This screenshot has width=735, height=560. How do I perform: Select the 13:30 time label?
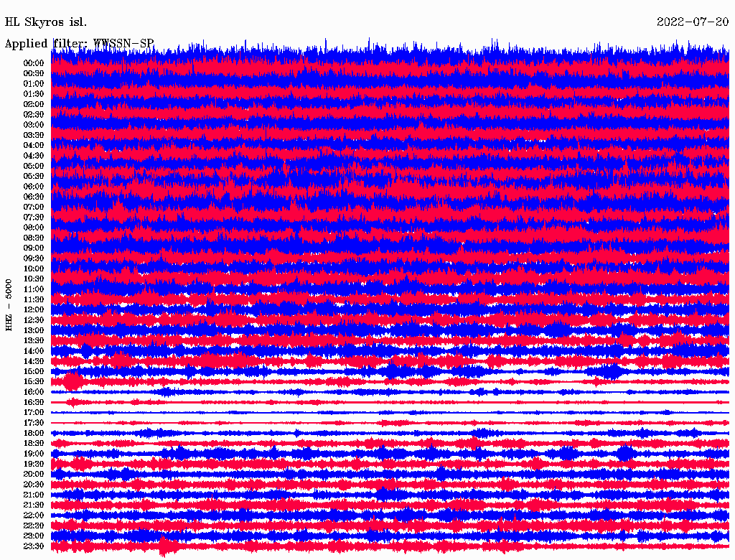34,341
